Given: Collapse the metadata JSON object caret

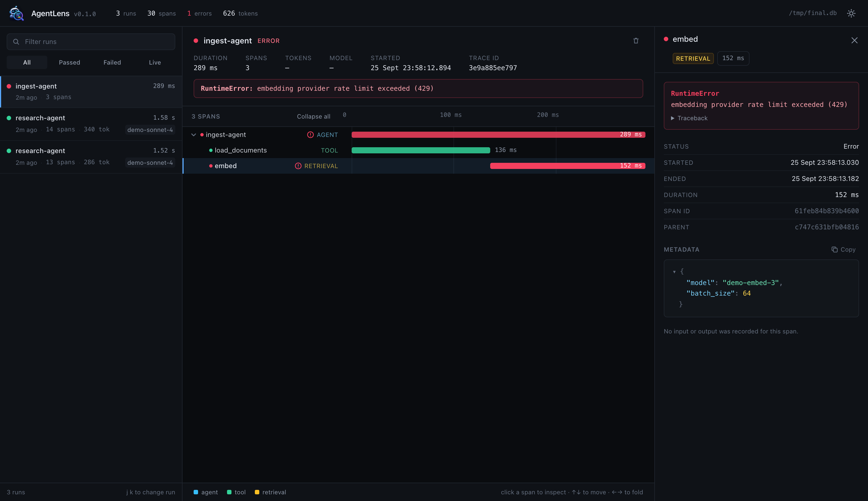Looking at the screenshot, I should (674, 272).
